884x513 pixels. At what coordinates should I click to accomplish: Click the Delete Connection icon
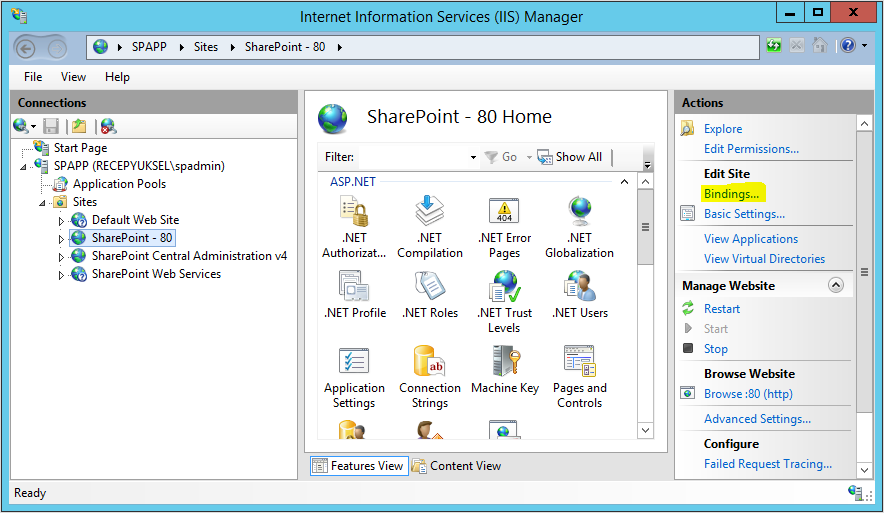pos(108,126)
